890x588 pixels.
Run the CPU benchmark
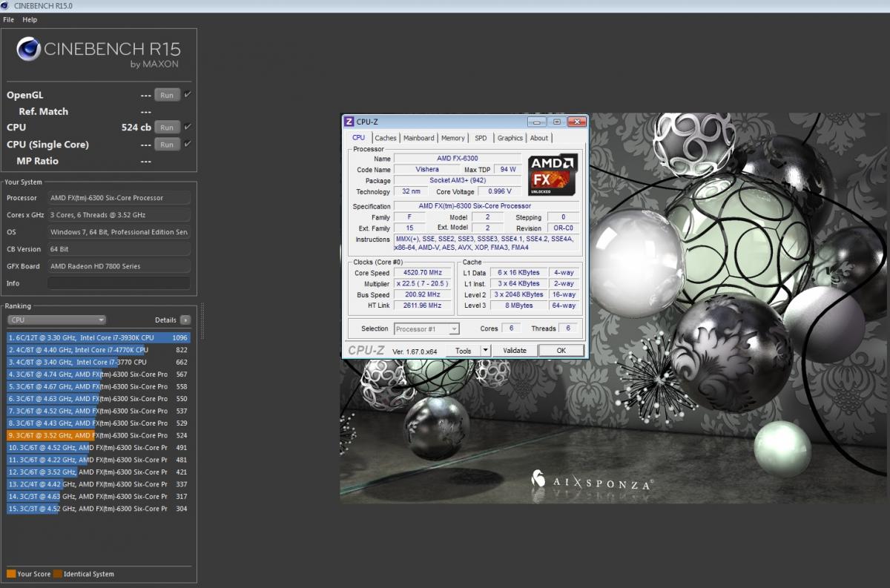[167, 128]
